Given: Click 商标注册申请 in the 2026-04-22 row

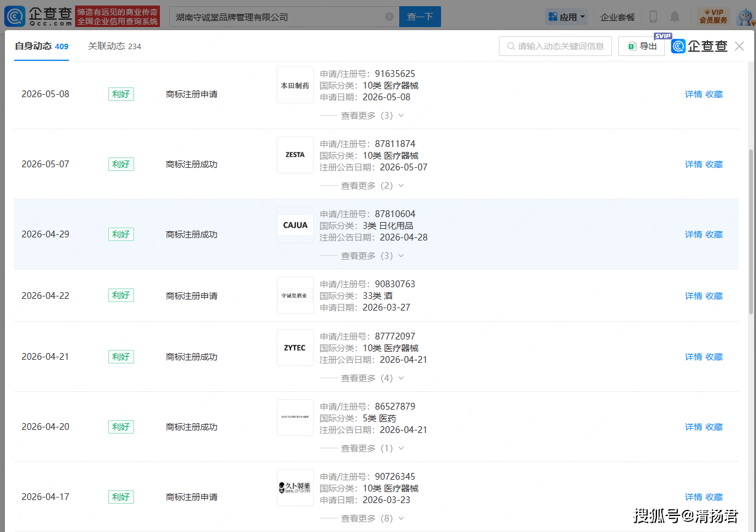Looking at the screenshot, I should point(192,296).
